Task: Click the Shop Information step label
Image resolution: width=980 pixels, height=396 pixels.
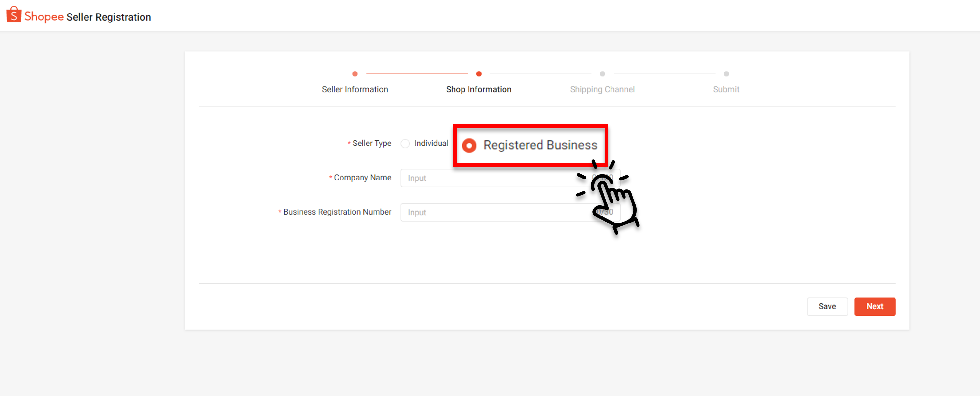Action: tap(479, 89)
